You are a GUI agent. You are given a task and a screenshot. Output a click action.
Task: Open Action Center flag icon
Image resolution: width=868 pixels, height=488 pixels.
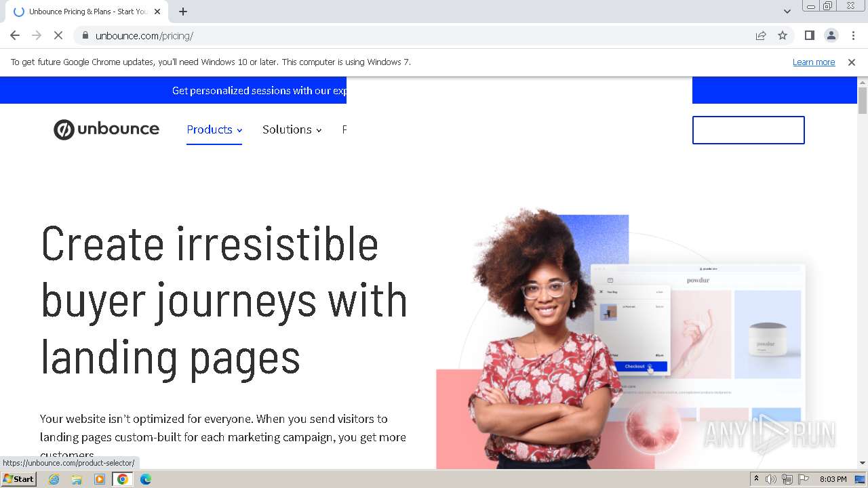coord(804,479)
